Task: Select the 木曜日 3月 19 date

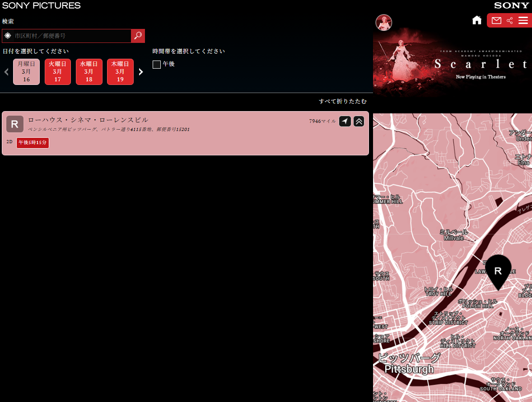Action: point(120,72)
